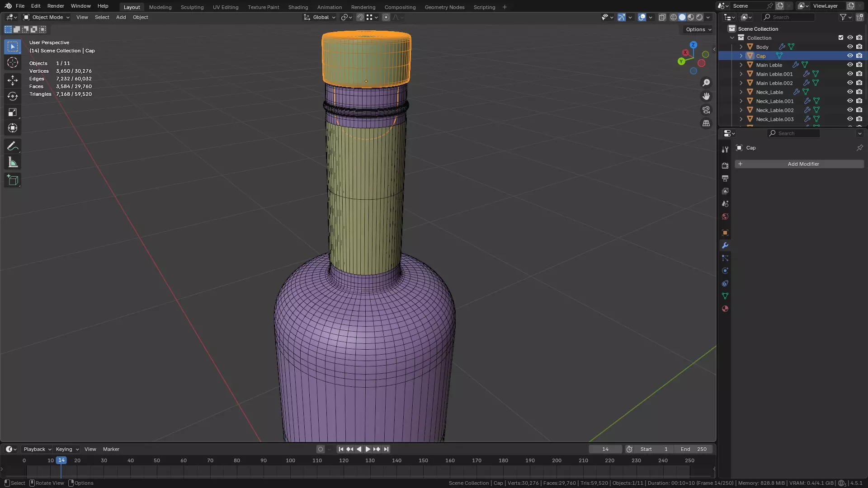Expand the Body object tree row
The height and width of the screenshot is (488, 868).
741,47
